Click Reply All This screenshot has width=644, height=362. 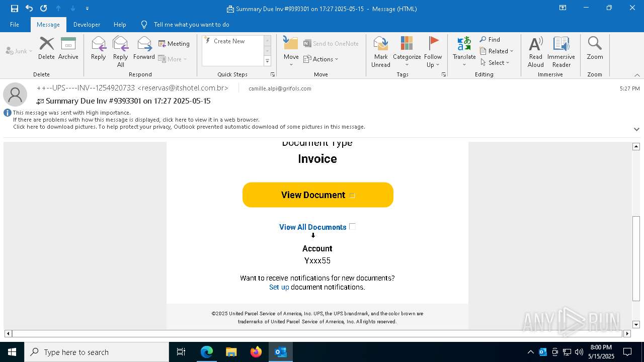click(x=121, y=52)
